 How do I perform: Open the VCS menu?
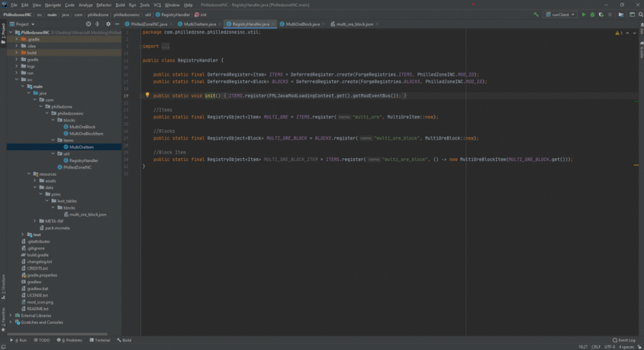(x=157, y=5)
